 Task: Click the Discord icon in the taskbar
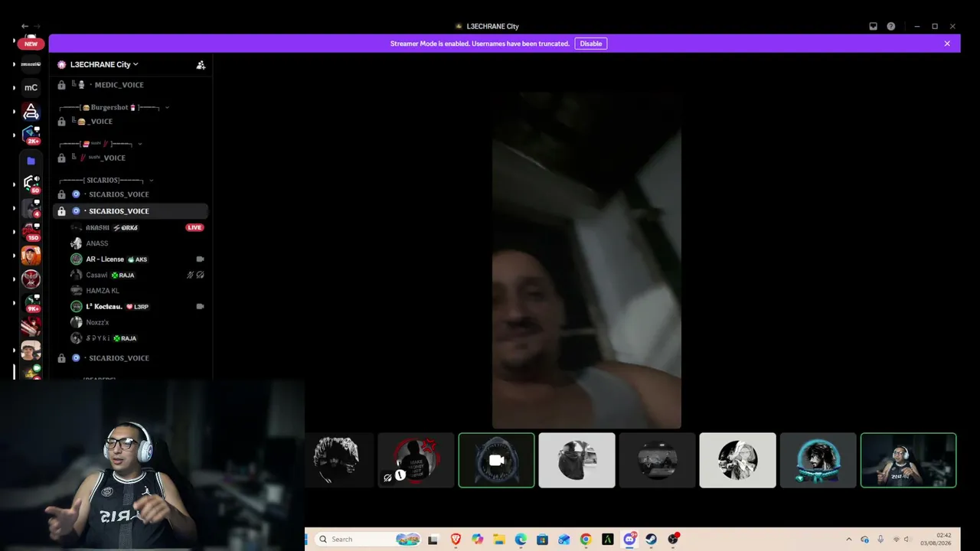coord(629,539)
